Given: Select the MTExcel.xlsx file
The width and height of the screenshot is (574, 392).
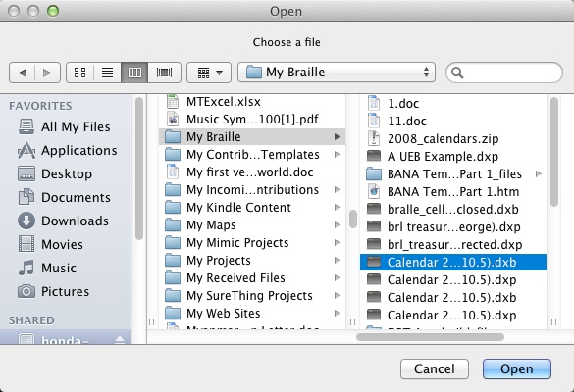Looking at the screenshot, I should click(x=252, y=101).
